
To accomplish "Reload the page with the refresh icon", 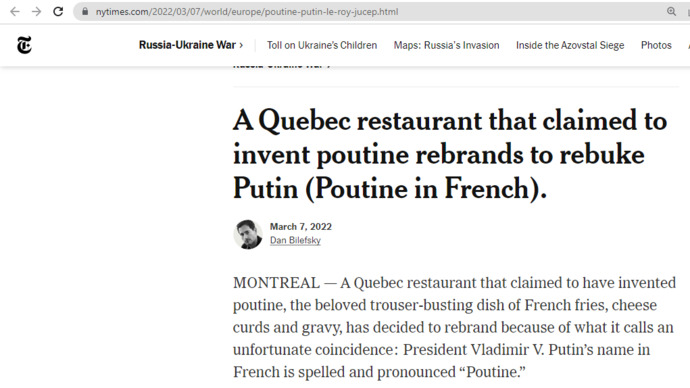I will [58, 12].
